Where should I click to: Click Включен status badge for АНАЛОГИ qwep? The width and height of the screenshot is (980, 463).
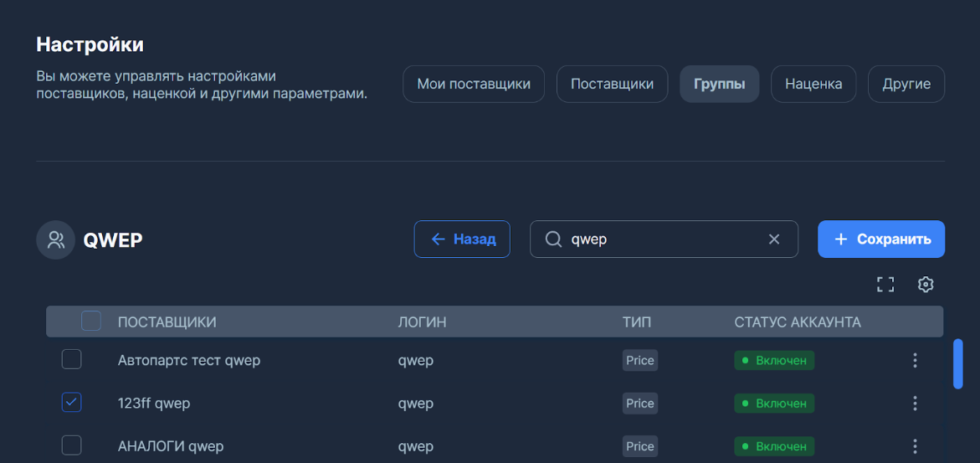pos(774,447)
